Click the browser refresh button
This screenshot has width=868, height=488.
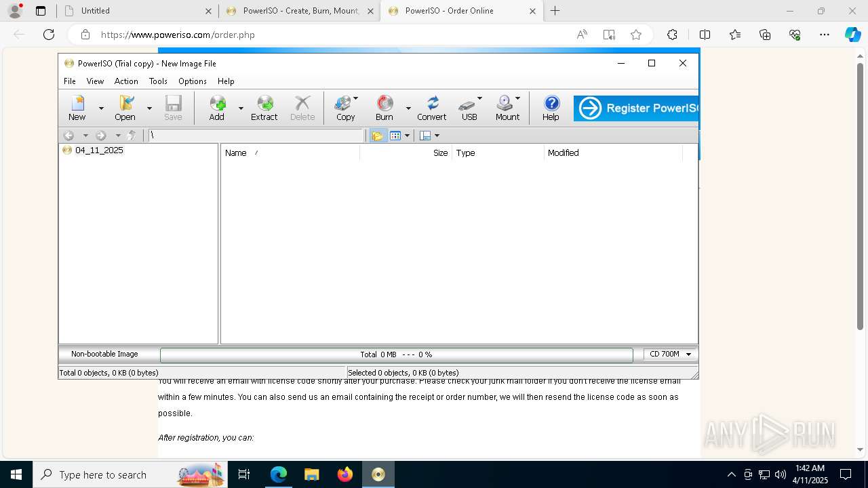(49, 35)
